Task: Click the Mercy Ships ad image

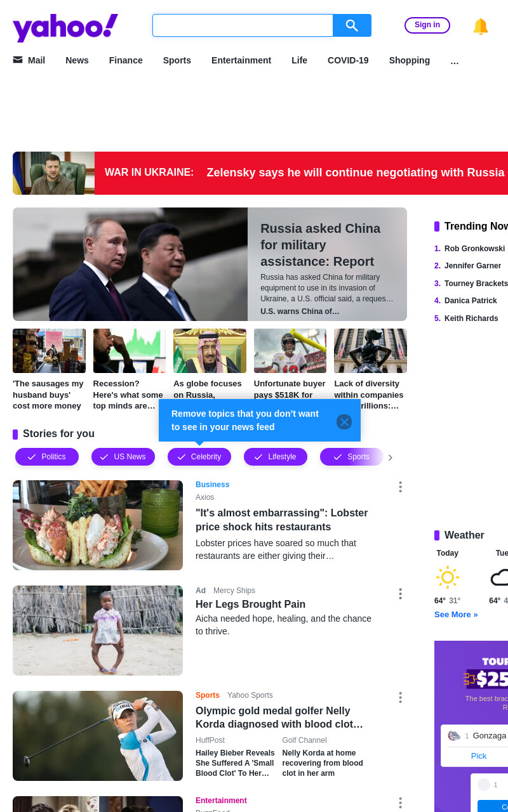Action: (x=98, y=631)
